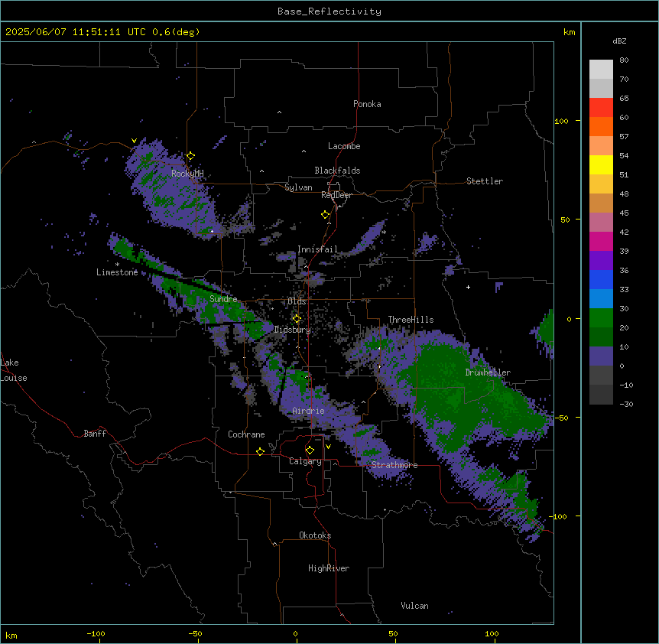
Task: Select the yellow diamond marker above Calgary label
Action: [x=310, y=450]
